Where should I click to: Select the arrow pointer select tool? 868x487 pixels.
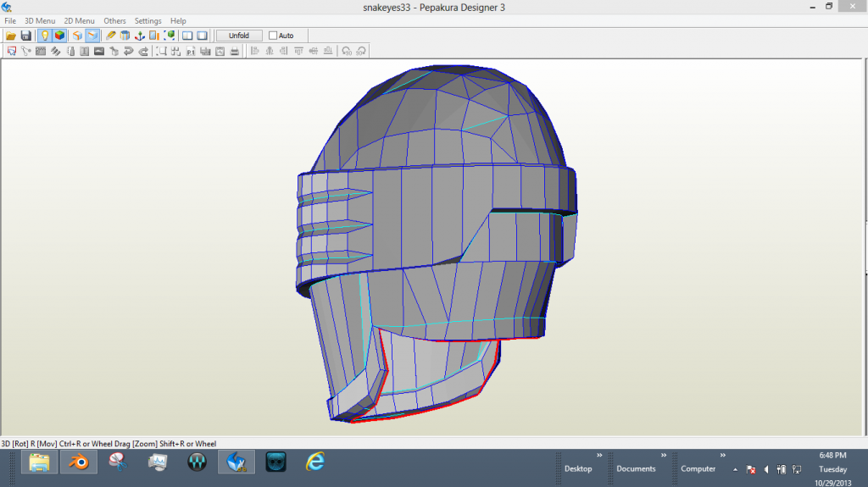pos(12,51)
